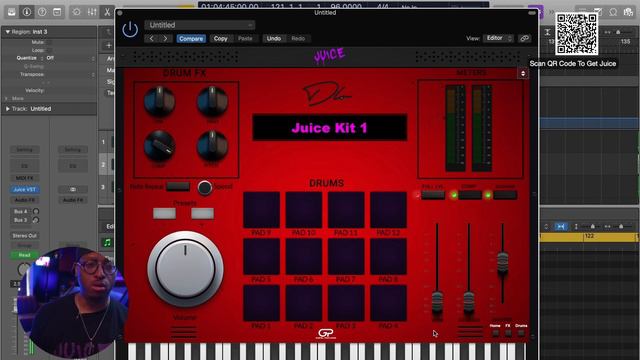
Task: Toggle Read automation mode button
Action: click(x=24, y=255)
